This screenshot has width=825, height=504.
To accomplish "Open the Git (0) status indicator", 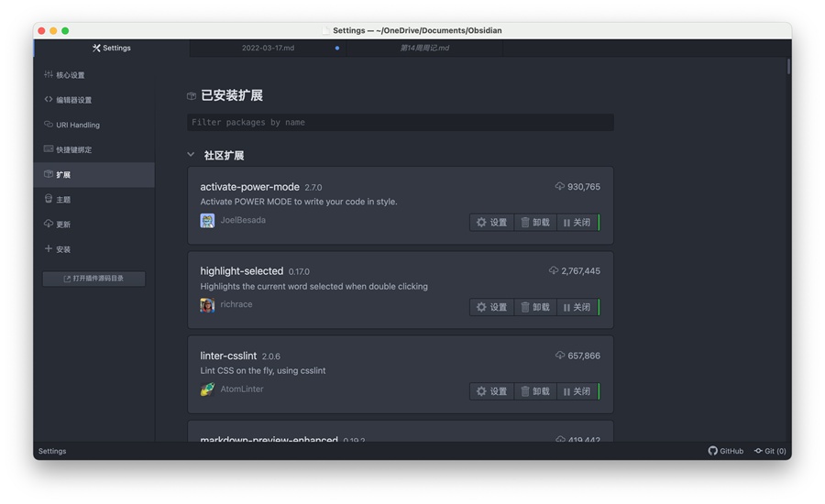I will (x=770, y=451).
